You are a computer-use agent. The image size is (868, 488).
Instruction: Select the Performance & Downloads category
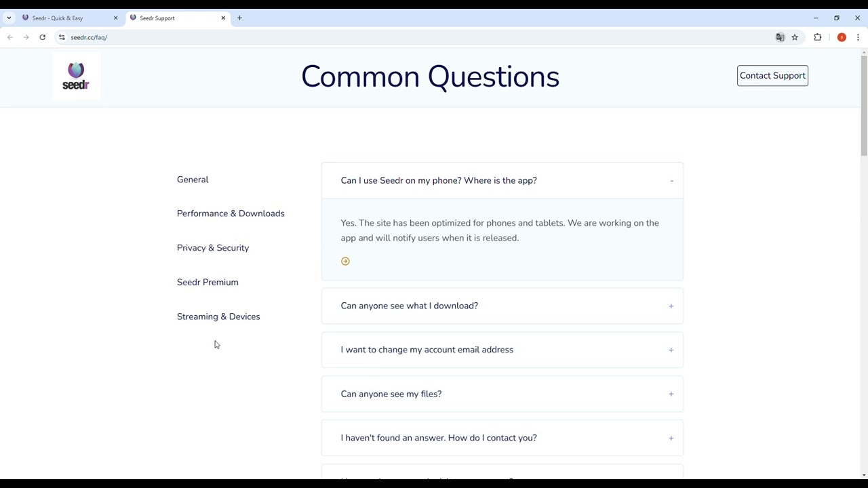coord(231,213)
